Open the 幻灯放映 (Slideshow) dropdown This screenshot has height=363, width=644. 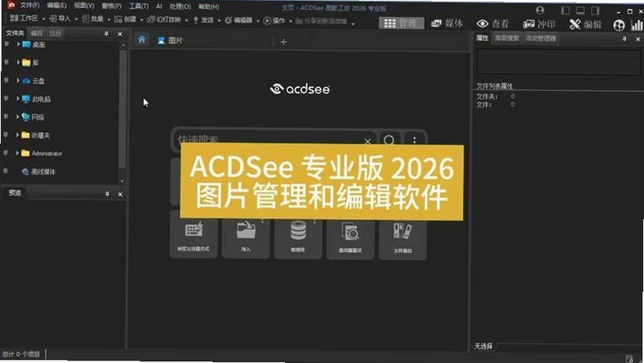(x=167, y=19)
